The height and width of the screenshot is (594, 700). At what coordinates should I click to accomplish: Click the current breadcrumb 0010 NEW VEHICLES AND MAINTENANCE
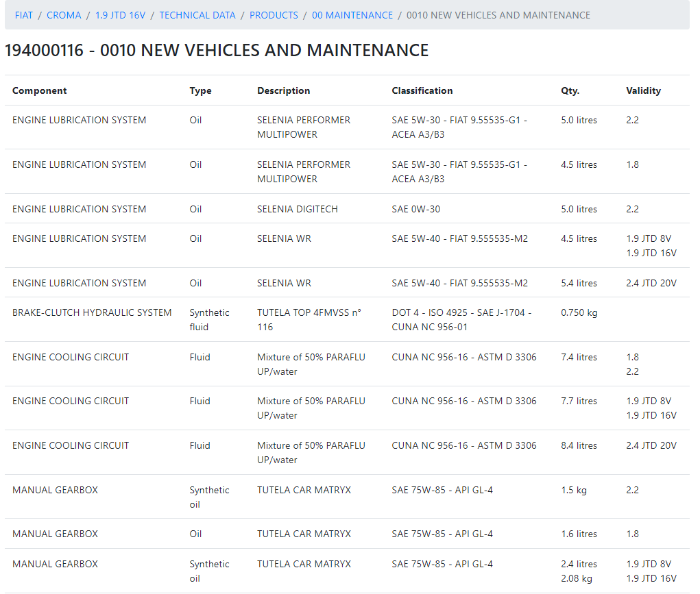coord(498,15)
